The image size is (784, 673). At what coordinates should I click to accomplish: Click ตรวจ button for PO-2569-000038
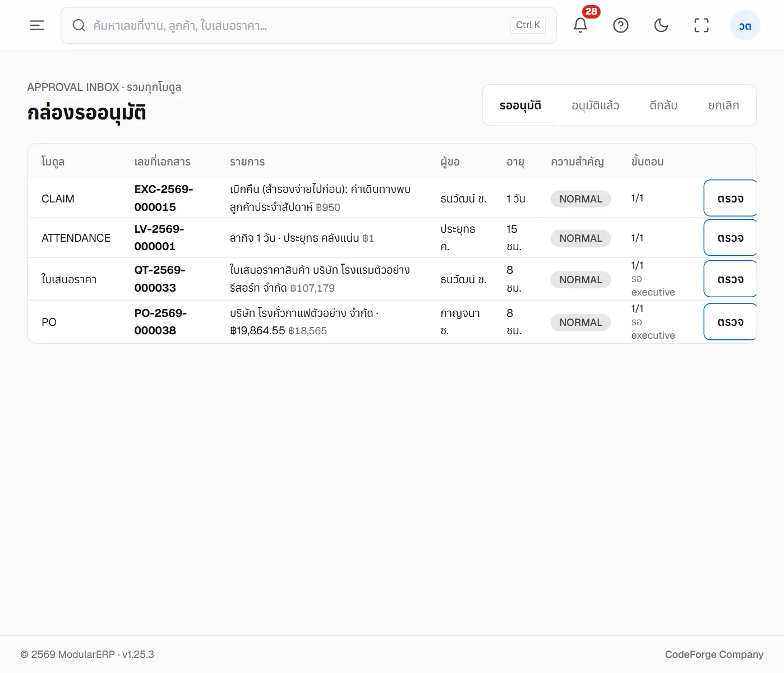tap(730, 322)
